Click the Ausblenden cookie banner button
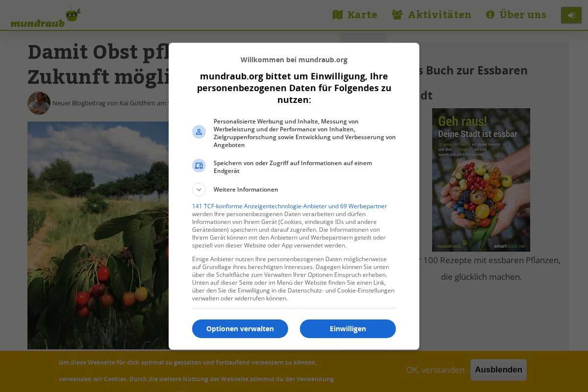This screenshot has width=588, height=392. click(498, 370)
